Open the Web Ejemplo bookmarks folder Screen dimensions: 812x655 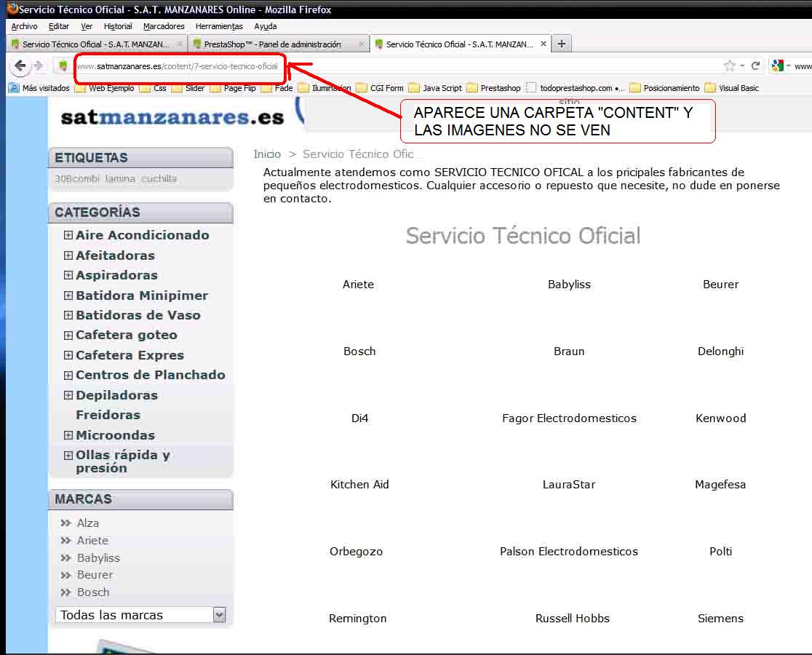click(x=105, y=88)
